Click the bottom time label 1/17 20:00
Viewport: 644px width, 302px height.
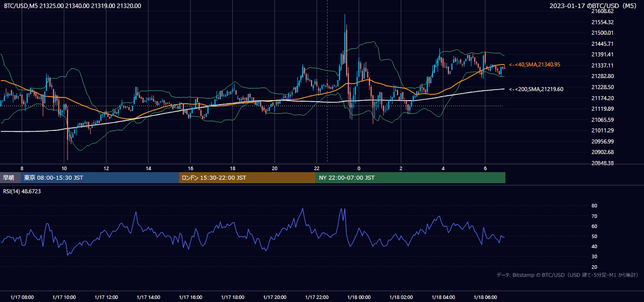[x=274, y=297]
